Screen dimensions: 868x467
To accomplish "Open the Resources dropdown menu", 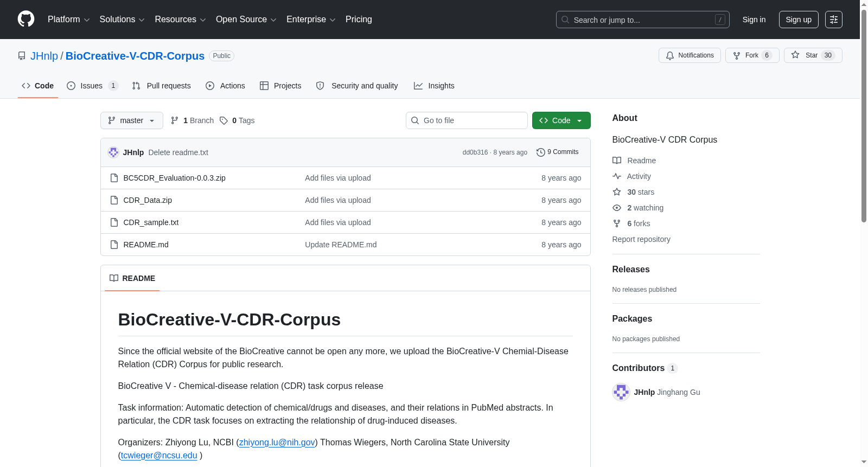I will tap(181, 20).
